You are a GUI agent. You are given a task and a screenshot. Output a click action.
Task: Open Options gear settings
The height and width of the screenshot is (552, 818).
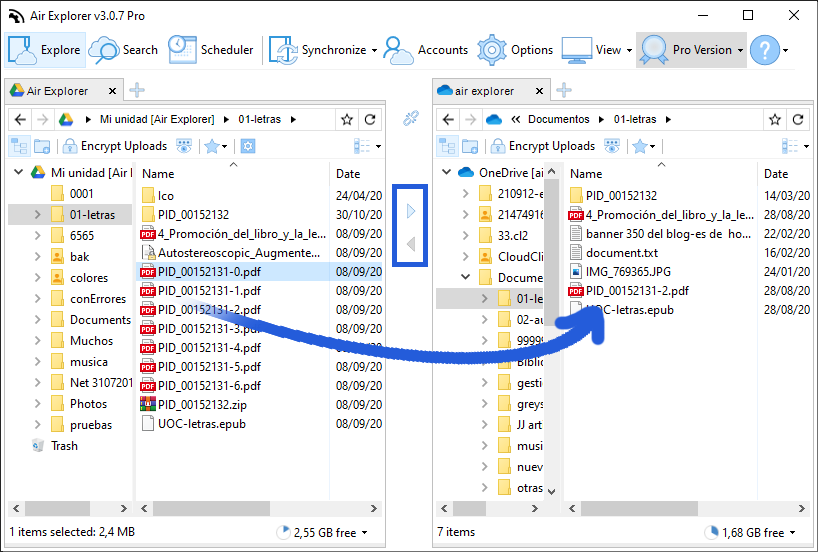[515, 50]
